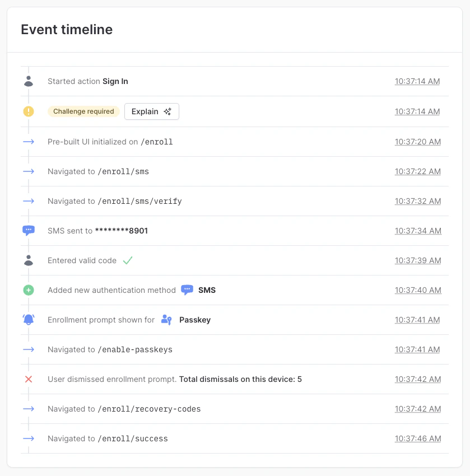This screenshot has width=470, height=476.
Task: Click the red X icon for dismissed enrollment prompt
Action: pos(29,379)
